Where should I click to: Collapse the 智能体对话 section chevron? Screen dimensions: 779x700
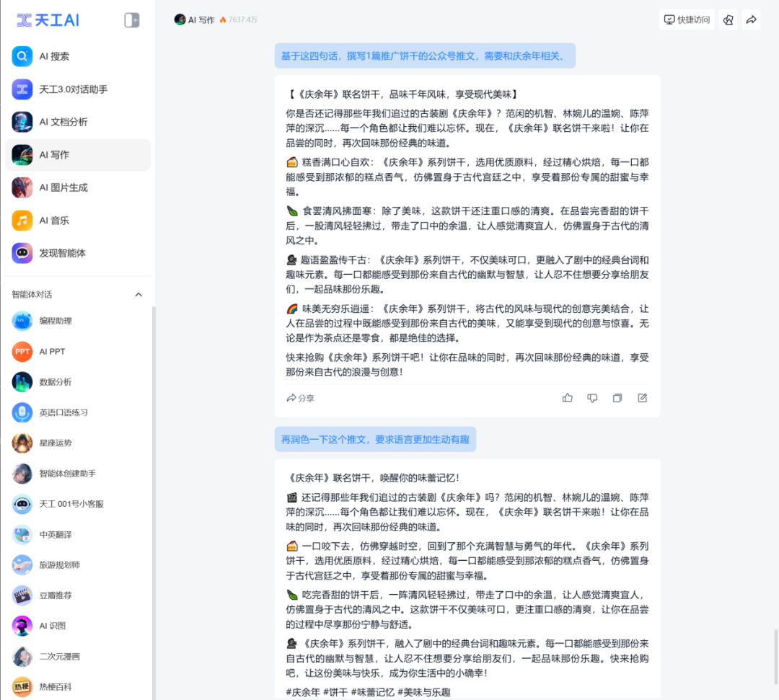[138, 294]
